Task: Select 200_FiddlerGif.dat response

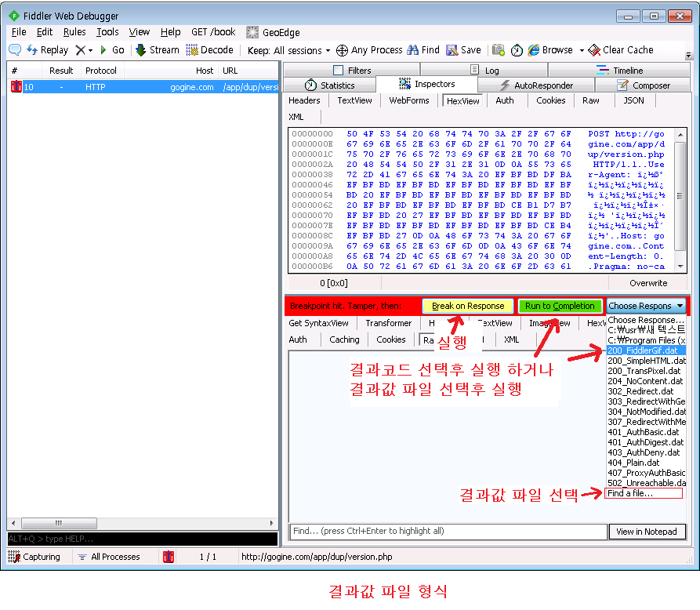Action: pyautogui.click(x=646, y=350)
